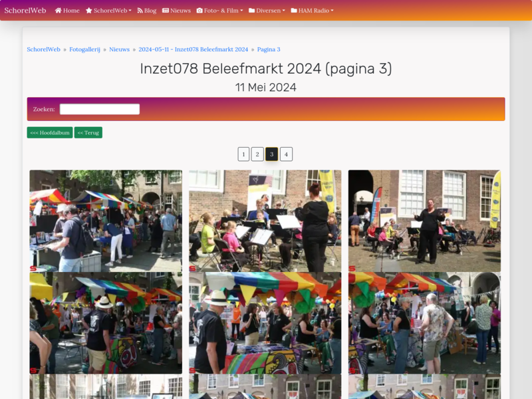This screenshot has width=532, height=399.
Task: Open photo of colorful bunting above market crowd
Action: point(265,323)
